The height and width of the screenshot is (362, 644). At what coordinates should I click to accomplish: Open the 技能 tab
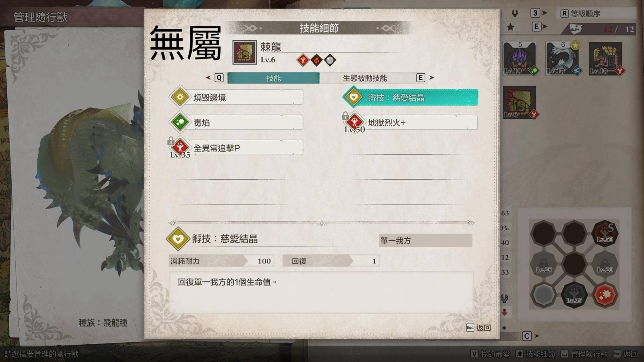pyautogui.click(x=273, y=78)
